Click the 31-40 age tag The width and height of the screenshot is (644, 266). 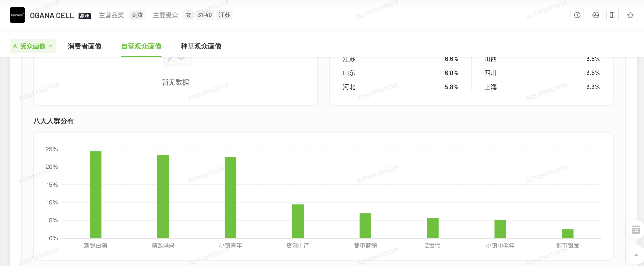click(x=205, y=15)
